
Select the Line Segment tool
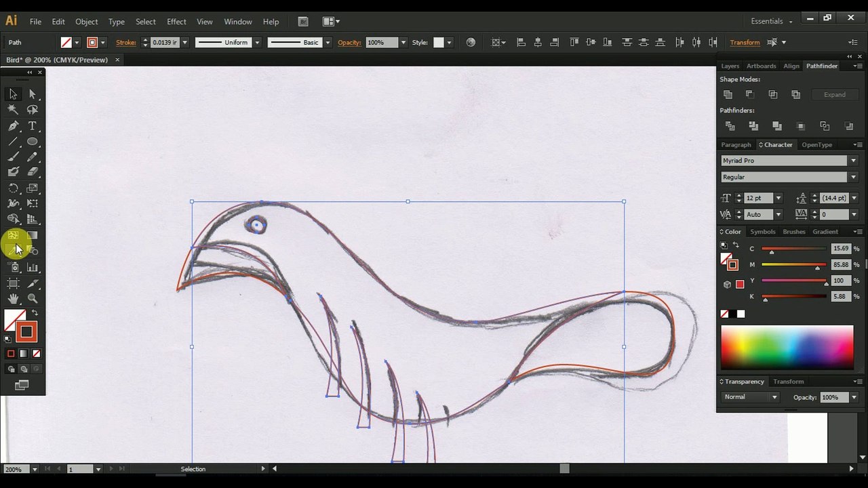13,142
